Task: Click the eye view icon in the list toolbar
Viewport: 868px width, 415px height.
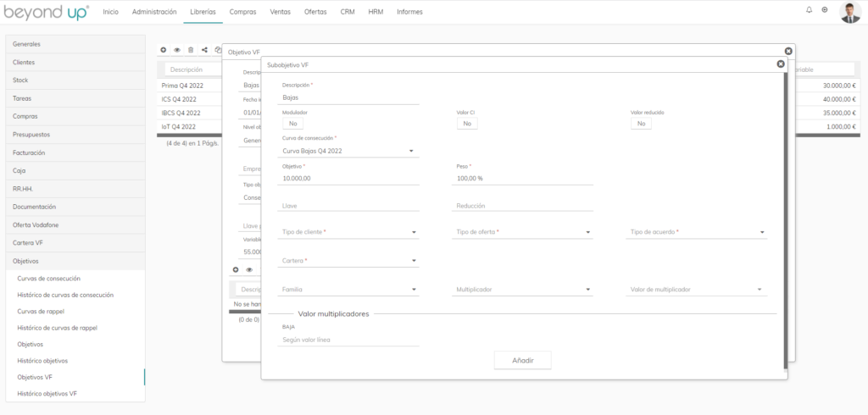Action: pos(177,50)
